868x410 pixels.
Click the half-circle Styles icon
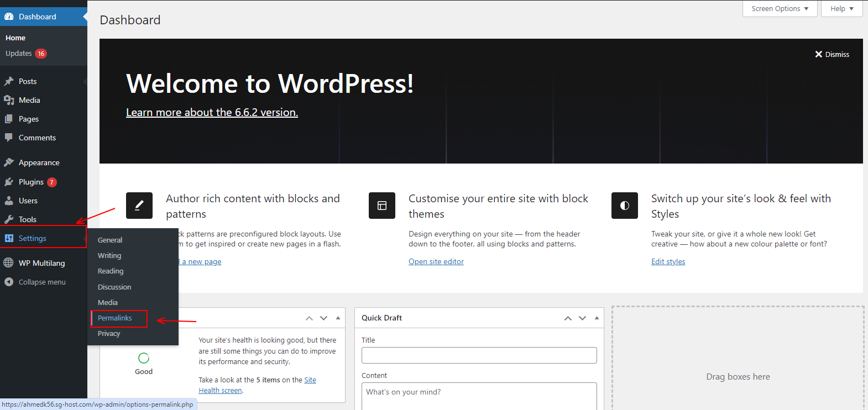pos(625,206)
